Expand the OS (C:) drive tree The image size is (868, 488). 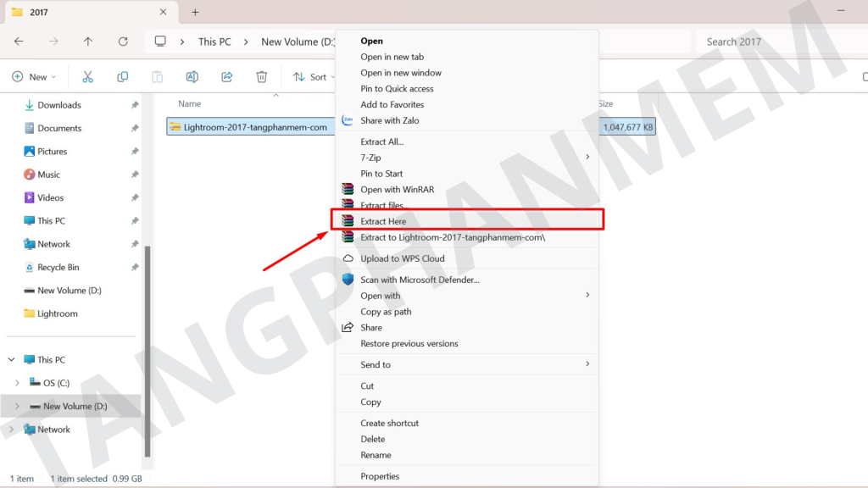pos(17,383)
